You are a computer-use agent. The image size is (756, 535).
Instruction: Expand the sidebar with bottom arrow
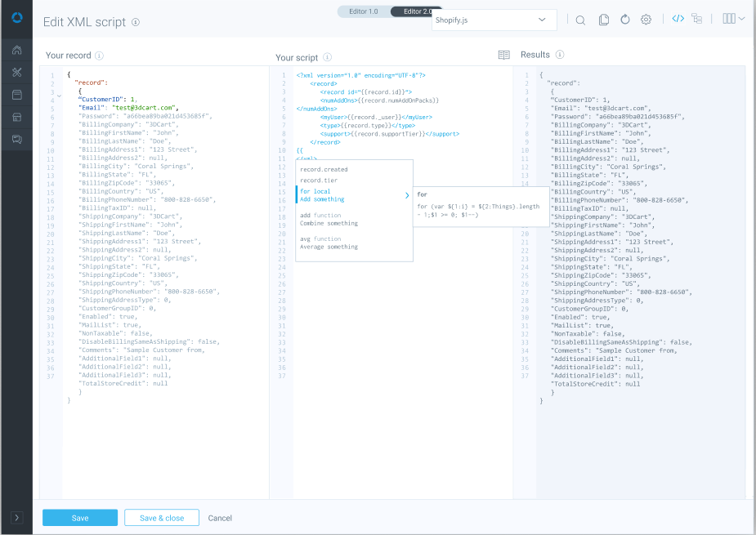[x=16, y=518]
